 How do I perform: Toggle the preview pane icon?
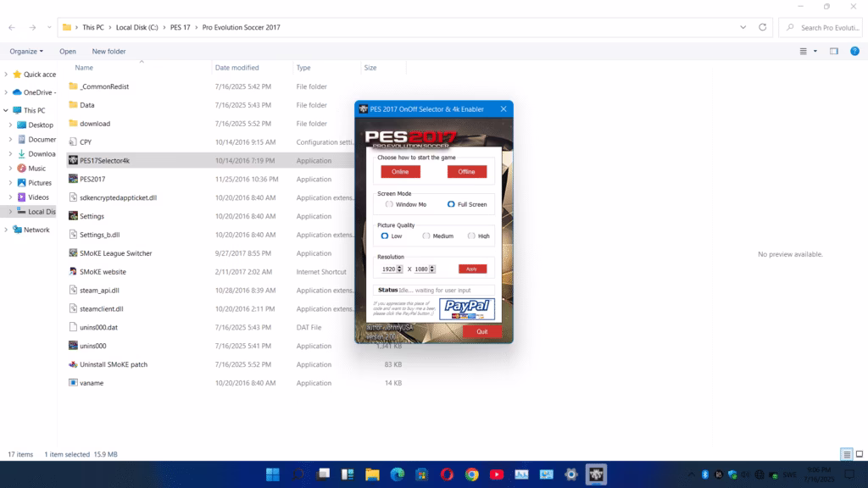coord(834,51)
